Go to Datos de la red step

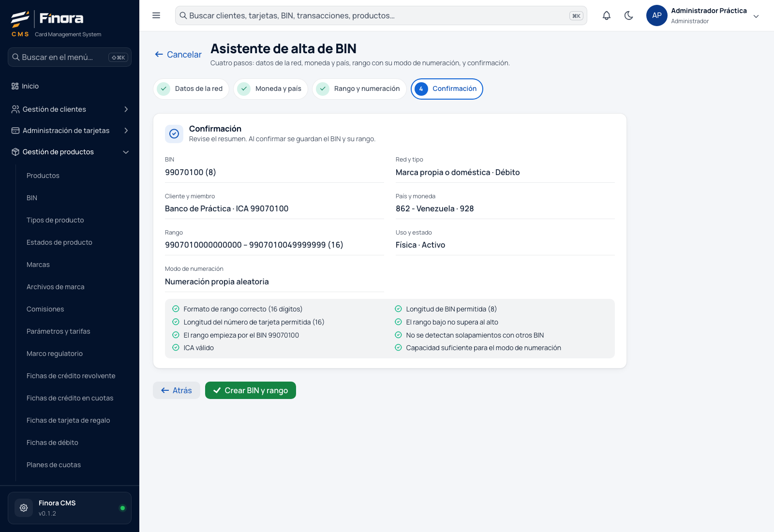click(x=191, y=89)
